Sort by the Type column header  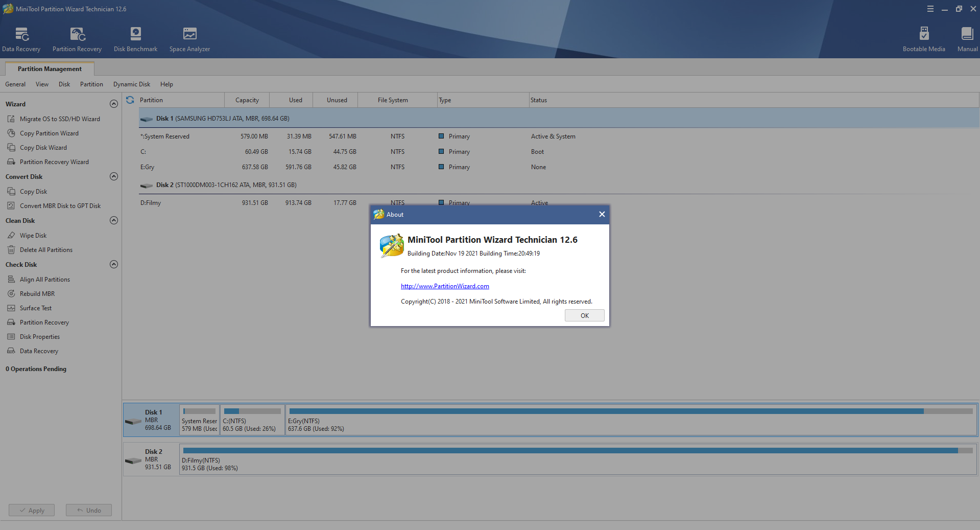483,100
